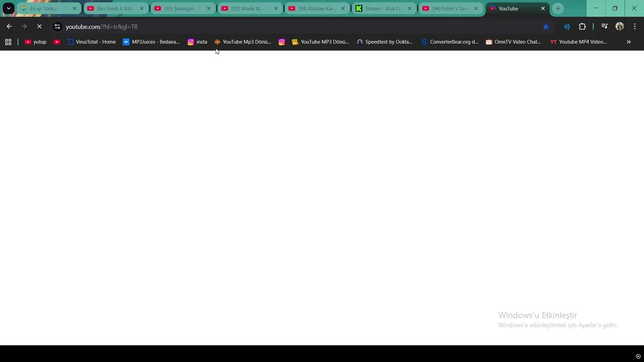Close the '(94) Kubilay Kar' tab
The width and height of the screenshot is (644, 362).
click(343, 9)
